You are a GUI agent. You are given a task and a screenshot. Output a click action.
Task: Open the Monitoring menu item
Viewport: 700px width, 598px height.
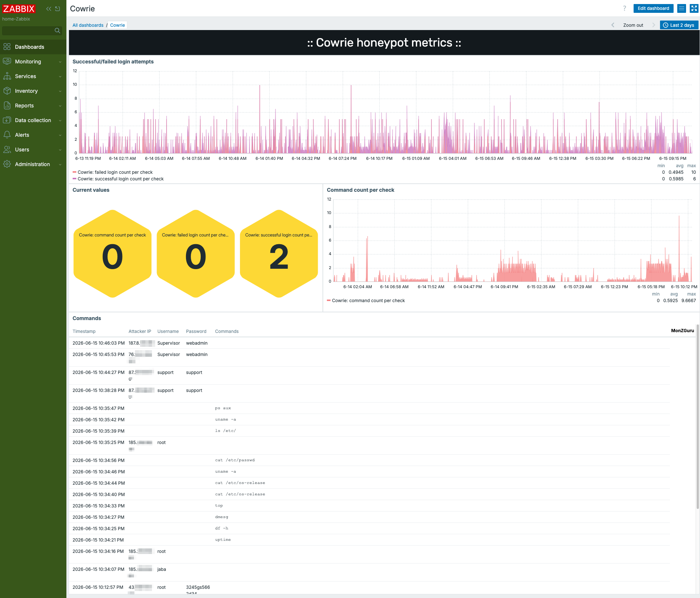click(33, 62)
